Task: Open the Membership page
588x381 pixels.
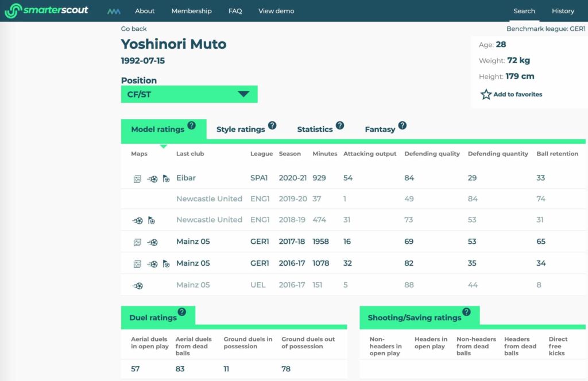Action: tap(191, 11)
